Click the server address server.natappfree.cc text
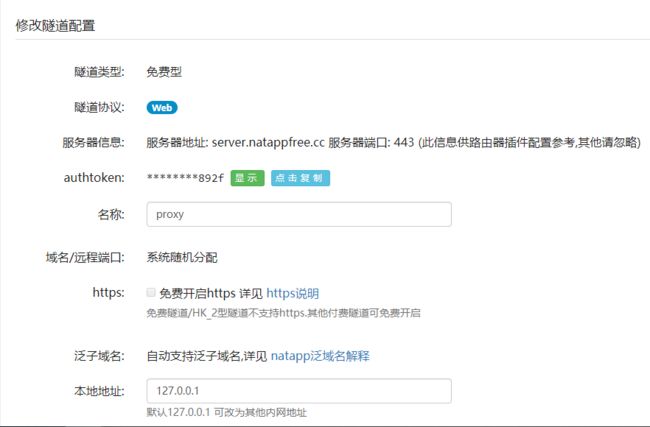 click(268, 143)
